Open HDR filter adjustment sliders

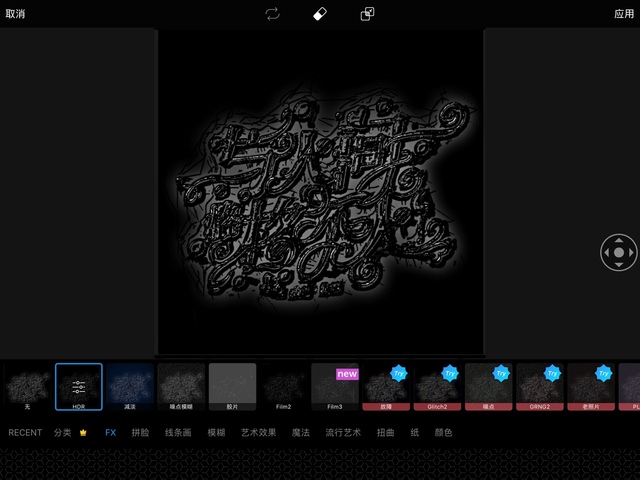[x=78, y=386]
